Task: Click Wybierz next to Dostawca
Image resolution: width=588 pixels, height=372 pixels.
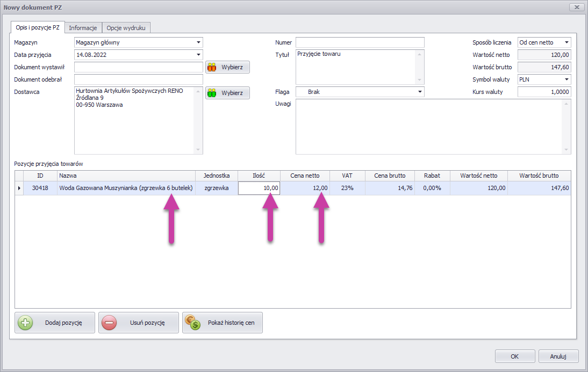Action: pos(228,93)
